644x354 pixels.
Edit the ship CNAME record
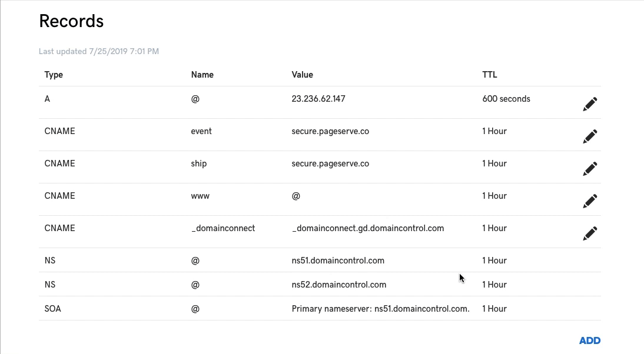(x=590, y=169)
